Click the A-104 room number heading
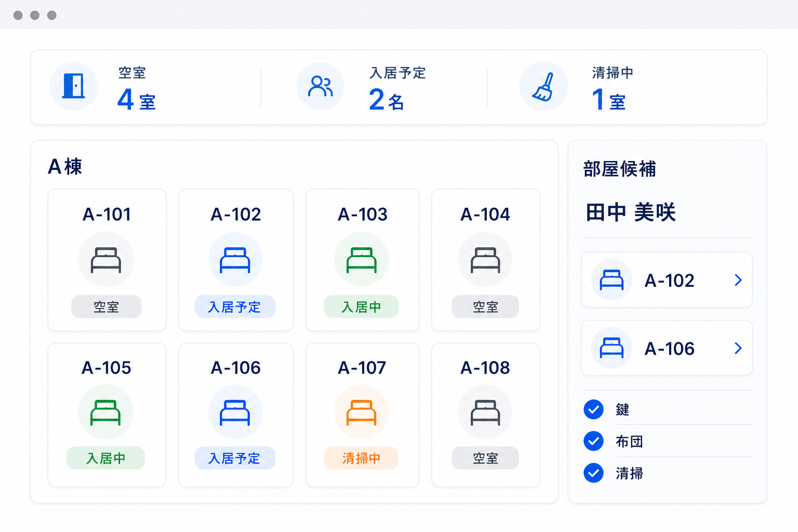 click(485, 214)
